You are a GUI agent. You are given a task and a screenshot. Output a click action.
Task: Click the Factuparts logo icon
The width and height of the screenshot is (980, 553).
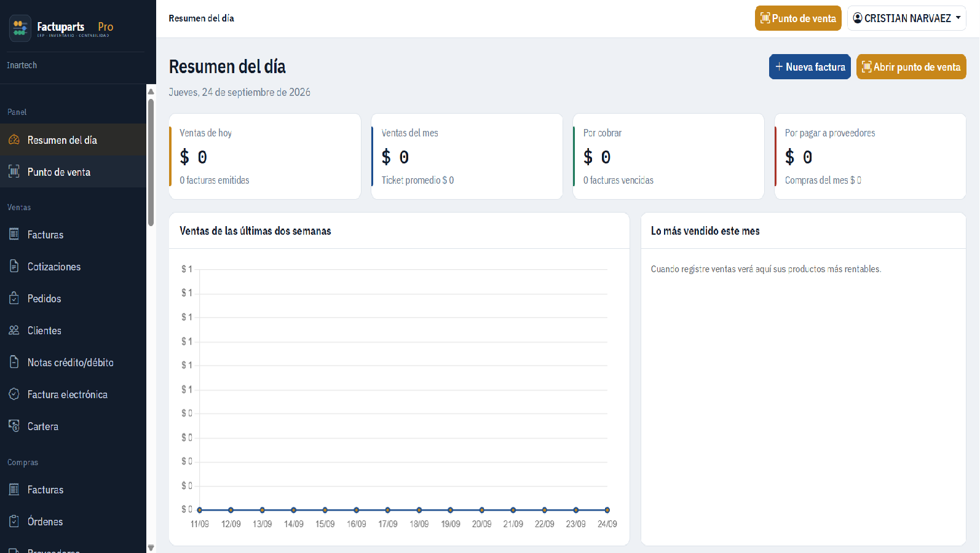coord(20,28)
